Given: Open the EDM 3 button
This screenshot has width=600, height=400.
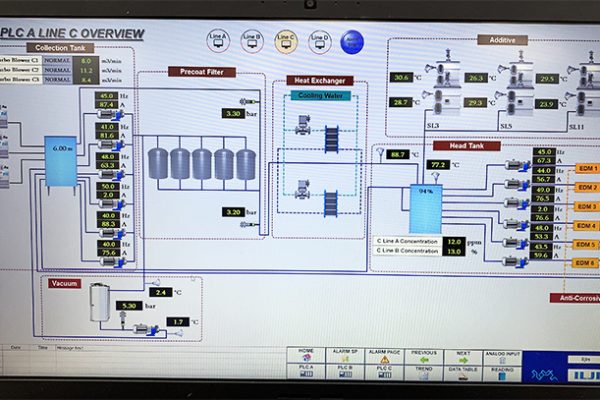Looking at the screenshot, I should 587,206.
